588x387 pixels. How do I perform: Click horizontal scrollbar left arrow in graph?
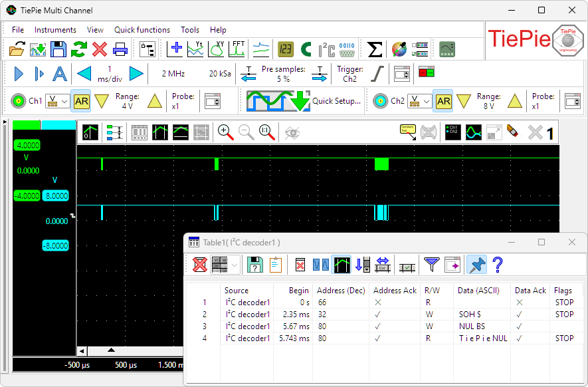click(82, 351)
